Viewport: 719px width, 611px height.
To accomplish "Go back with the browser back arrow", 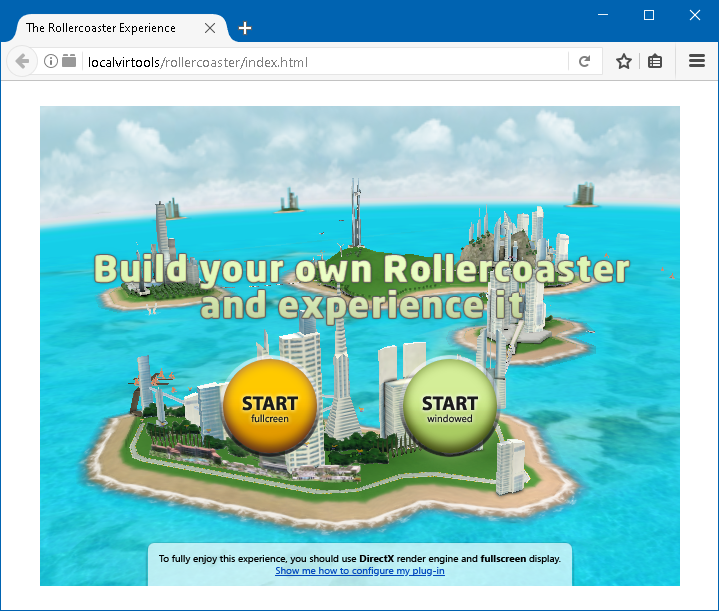I will [x=22, y=61].
